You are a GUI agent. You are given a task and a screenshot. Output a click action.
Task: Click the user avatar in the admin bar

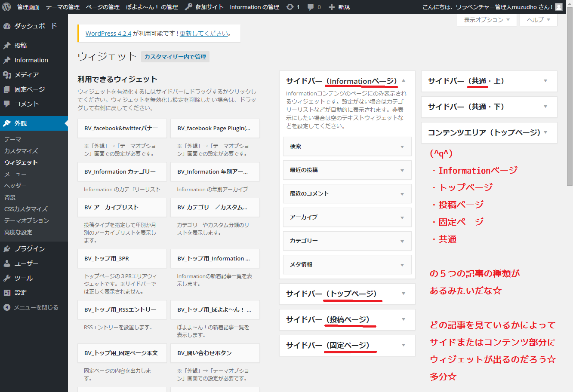559,7
